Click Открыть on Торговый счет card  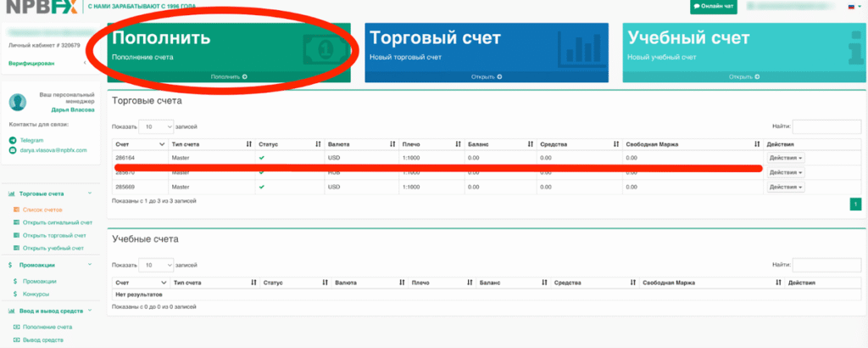487,77
